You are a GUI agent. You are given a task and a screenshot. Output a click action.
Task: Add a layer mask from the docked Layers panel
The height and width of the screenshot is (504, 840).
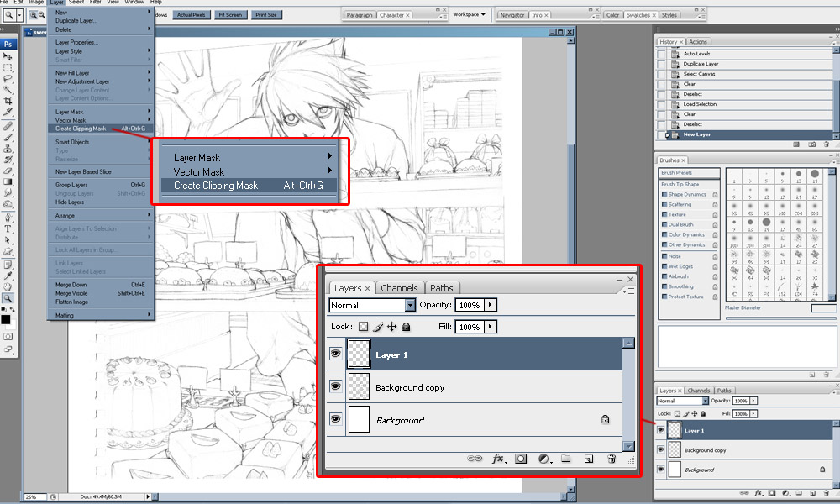click(772, 493)
